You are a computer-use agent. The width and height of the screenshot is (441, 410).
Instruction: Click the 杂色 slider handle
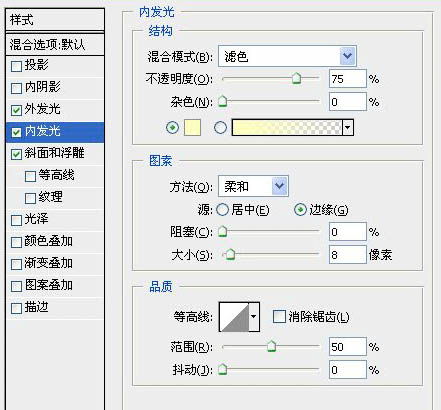[x=222, y=101]
